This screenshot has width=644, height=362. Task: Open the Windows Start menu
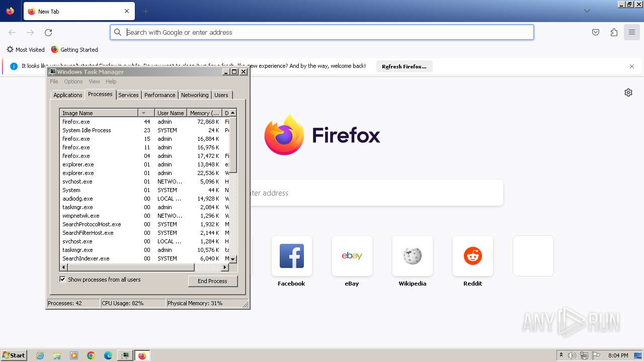(x=14, y=355)
